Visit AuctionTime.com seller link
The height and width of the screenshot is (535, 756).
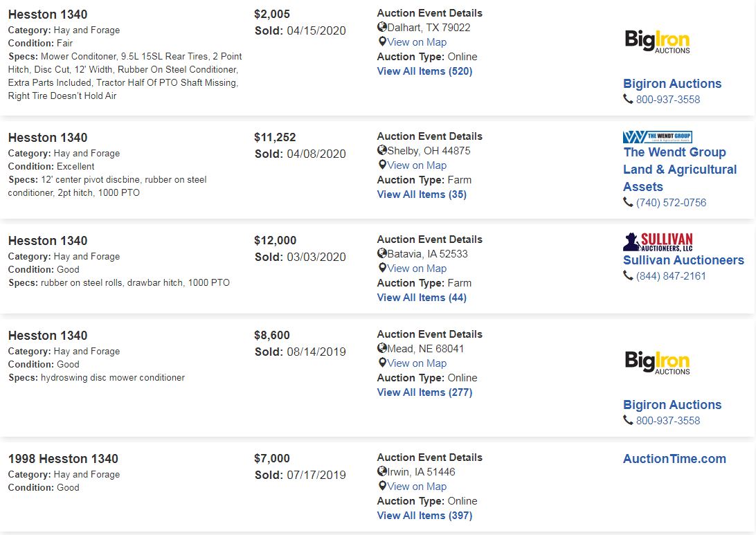pos(674,459)
